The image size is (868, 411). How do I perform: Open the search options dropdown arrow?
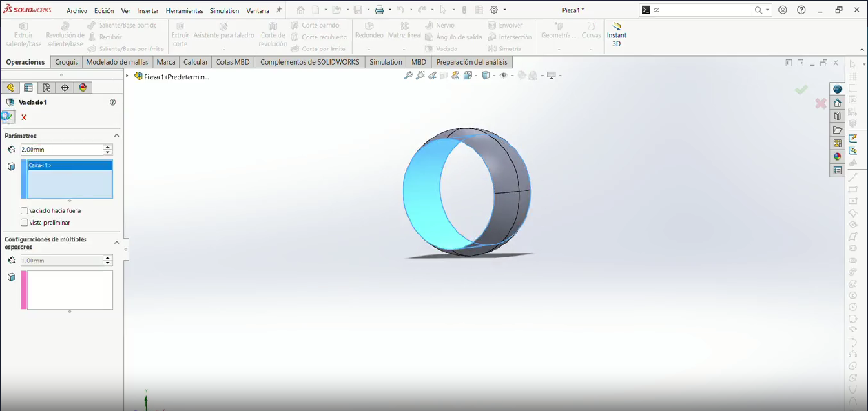[x=767, y=10]
